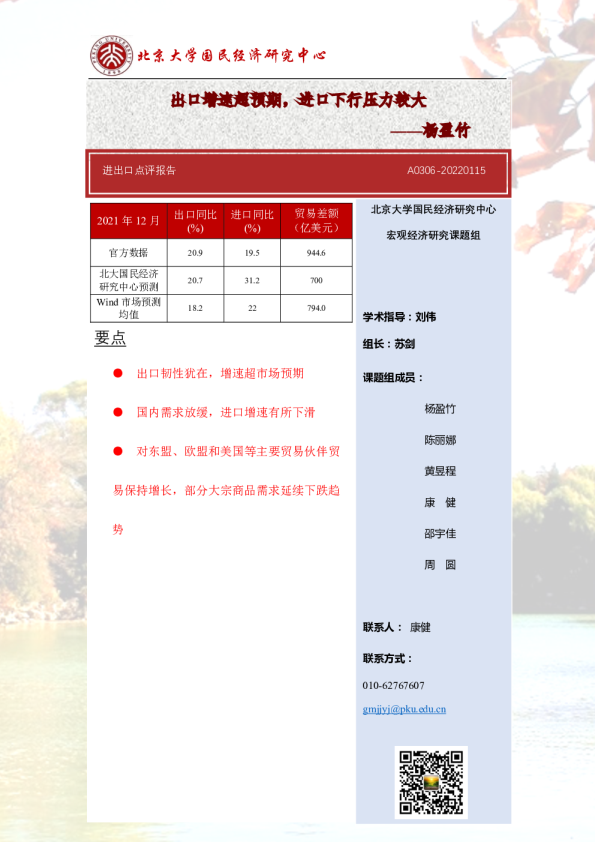Click the bullet 出口韧性犹在，增速超市场预期

click(220, 373)
